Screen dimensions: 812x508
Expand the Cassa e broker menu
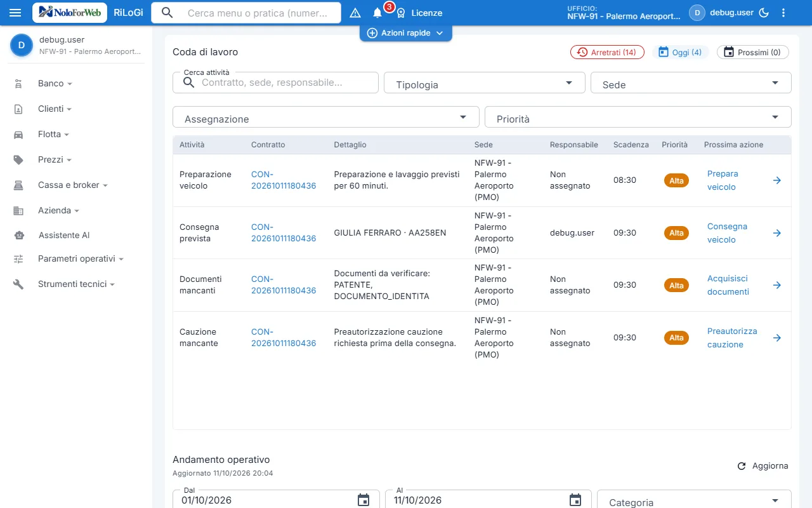coord(73,185)
